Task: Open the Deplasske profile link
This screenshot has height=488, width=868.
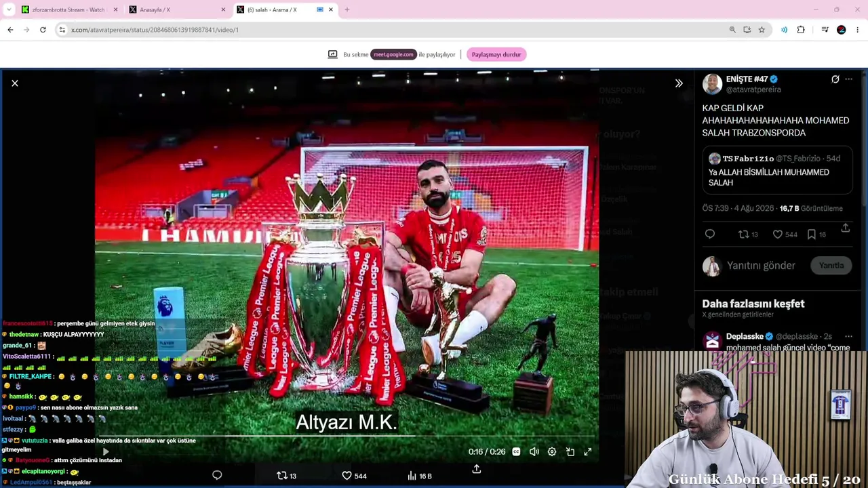Action: coord(745,336)
